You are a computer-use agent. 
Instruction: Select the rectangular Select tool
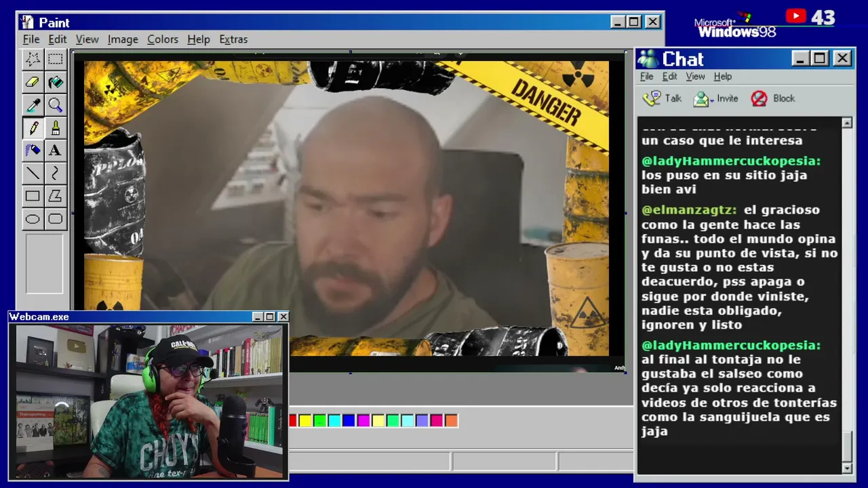tap(56, 59)
